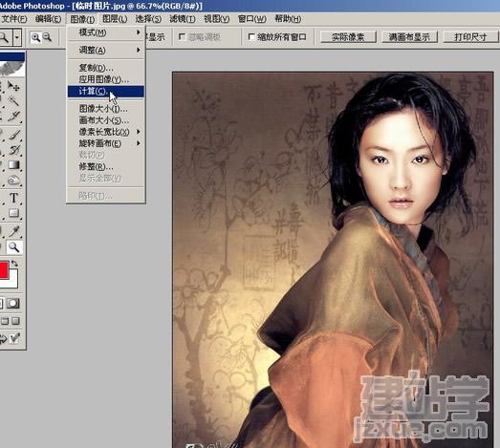Click on the woman portrait canvas image
The image size is (500, 448).
coord(333,260)
